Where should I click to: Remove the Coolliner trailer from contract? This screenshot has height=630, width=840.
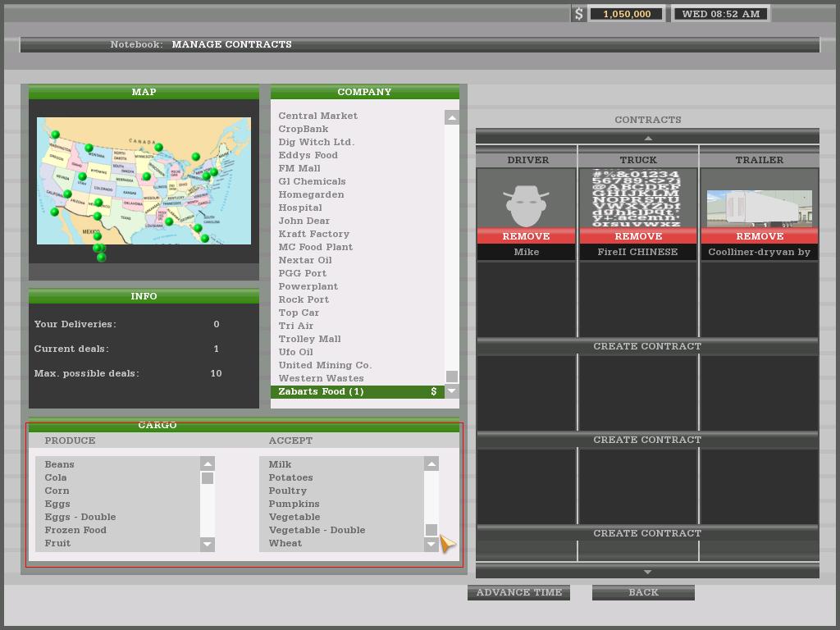pos(759,236)
